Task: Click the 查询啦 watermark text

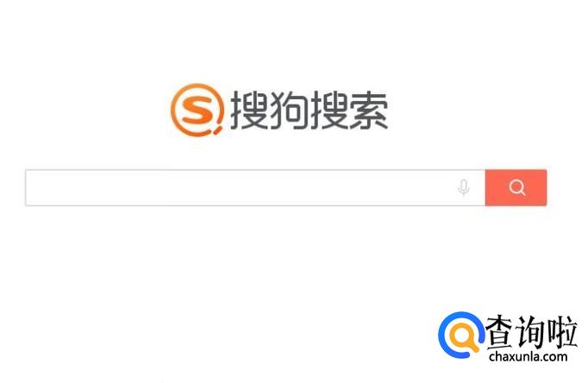Action: [531, 331]
